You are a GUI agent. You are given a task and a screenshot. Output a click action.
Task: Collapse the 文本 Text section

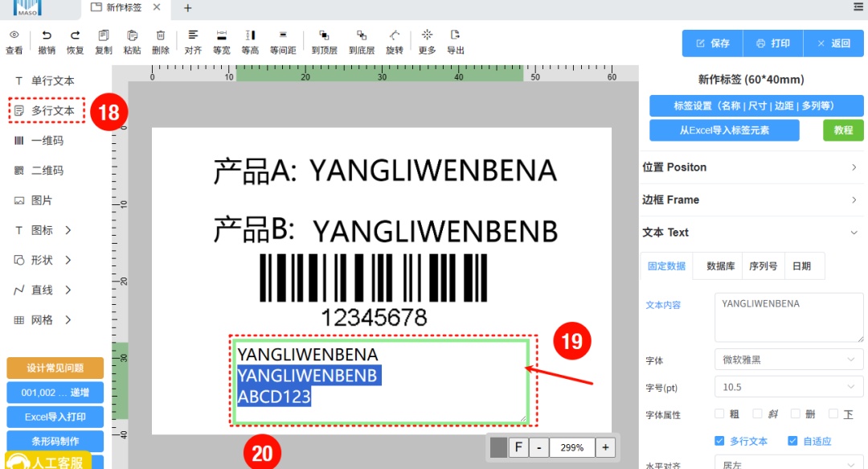(751, 232)
